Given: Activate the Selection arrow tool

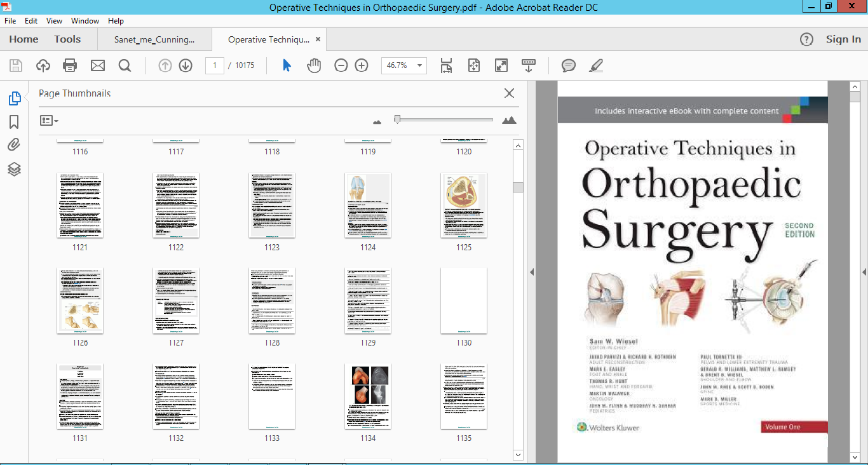Looking at the screenshot, I should [287, 65].
